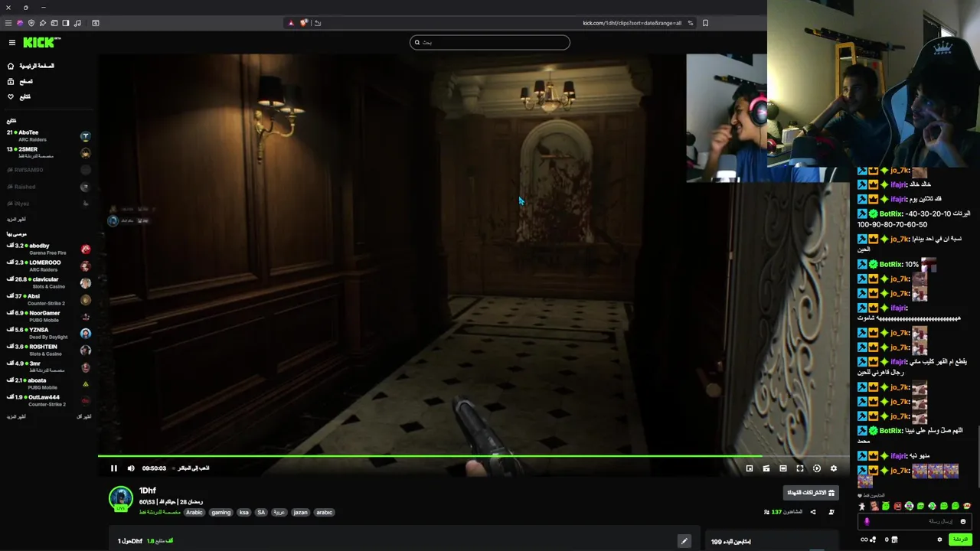The height and width of the screenshot is (551, 980).
Task: Go to Kick home via logo
Action: (x=41, y=43)
